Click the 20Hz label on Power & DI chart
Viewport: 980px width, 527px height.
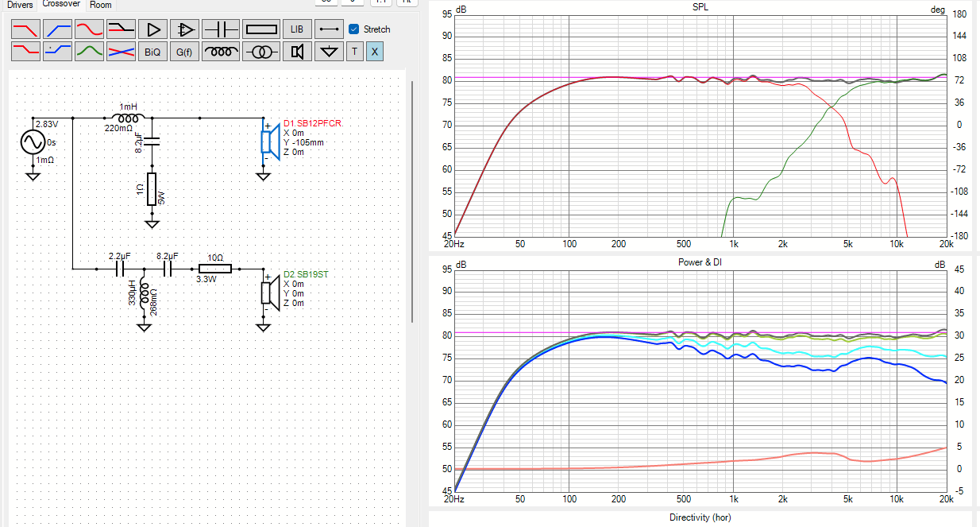point(453,499)
